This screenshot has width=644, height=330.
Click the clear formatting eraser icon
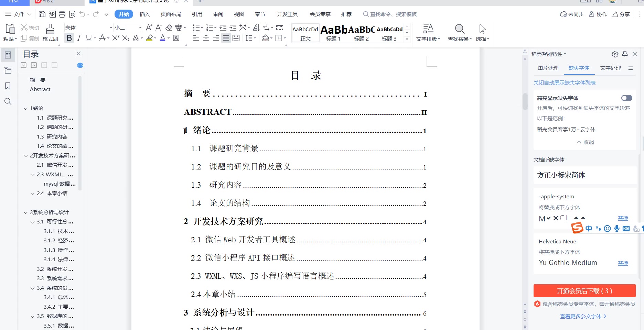[x=169, y=27]
